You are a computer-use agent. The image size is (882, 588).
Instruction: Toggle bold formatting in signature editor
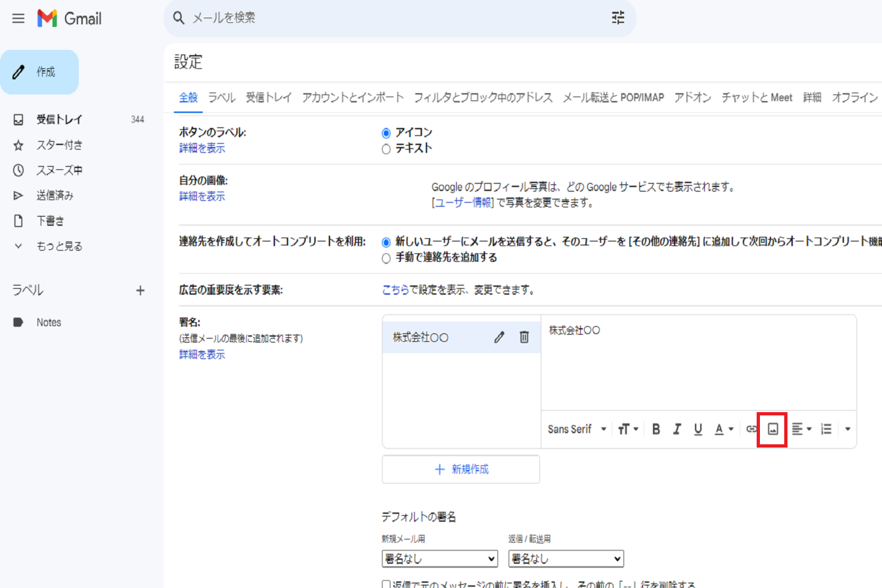pyautogui.click(x=656, y=429)
